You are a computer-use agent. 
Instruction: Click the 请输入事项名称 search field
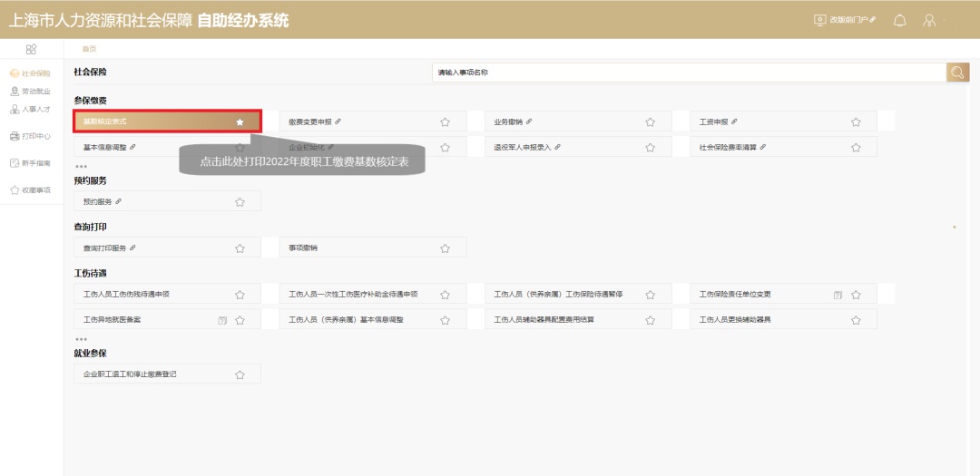(x=688, y=73)
